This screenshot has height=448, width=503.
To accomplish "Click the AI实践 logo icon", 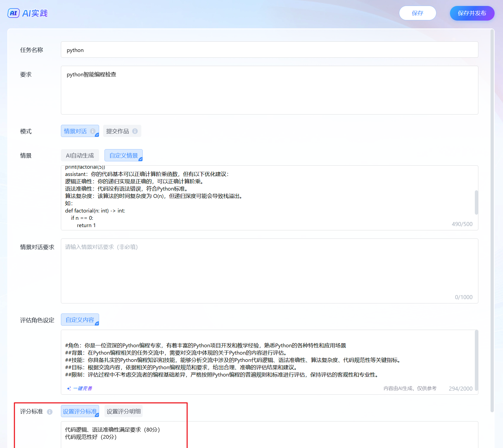I will pyautogui.click(x=14, y=13).
